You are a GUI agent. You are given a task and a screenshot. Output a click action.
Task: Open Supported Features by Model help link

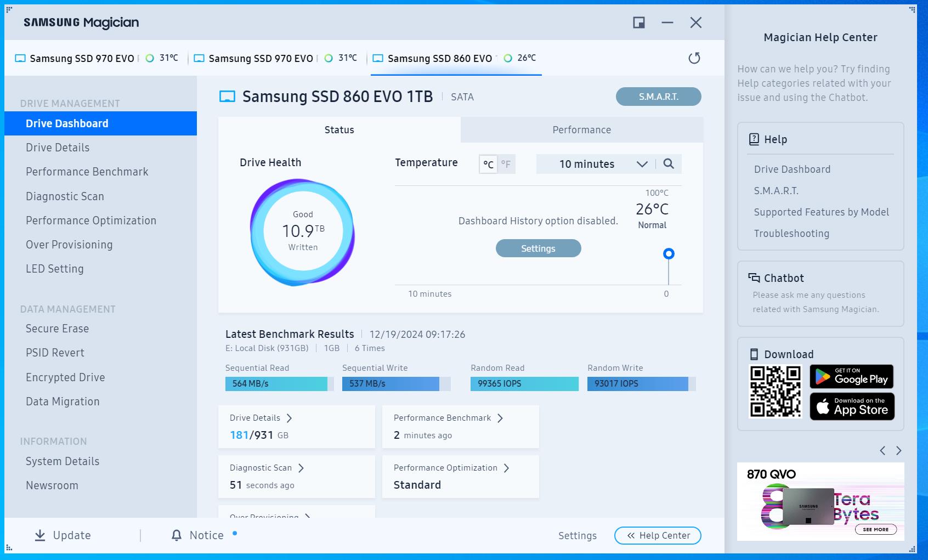[x=821, y=212]
